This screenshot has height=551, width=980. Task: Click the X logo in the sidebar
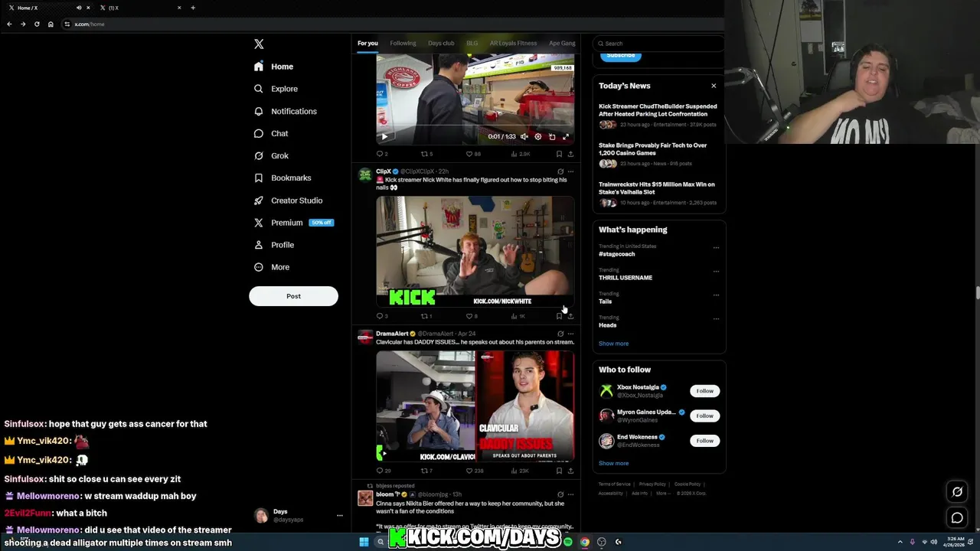tap(259, 44)
